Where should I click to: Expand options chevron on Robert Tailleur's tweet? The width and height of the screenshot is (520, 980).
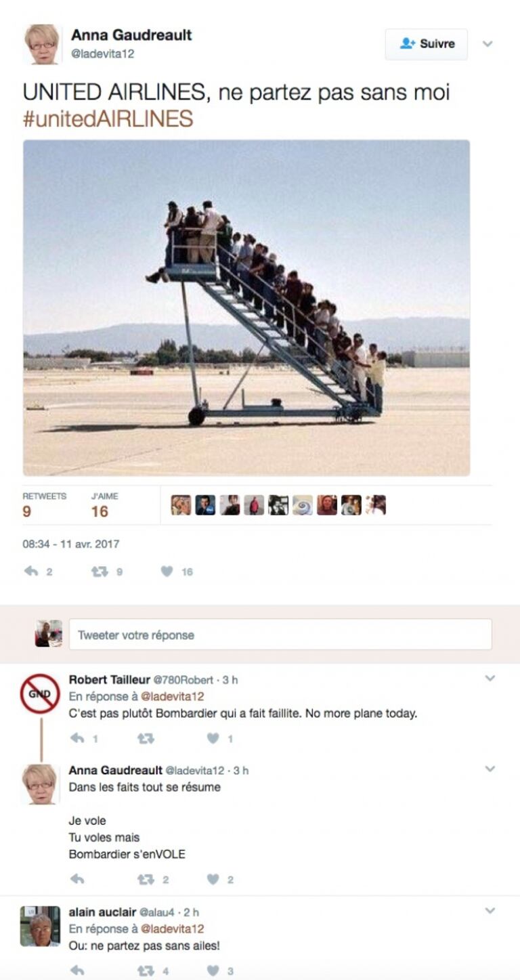(490, 678)
